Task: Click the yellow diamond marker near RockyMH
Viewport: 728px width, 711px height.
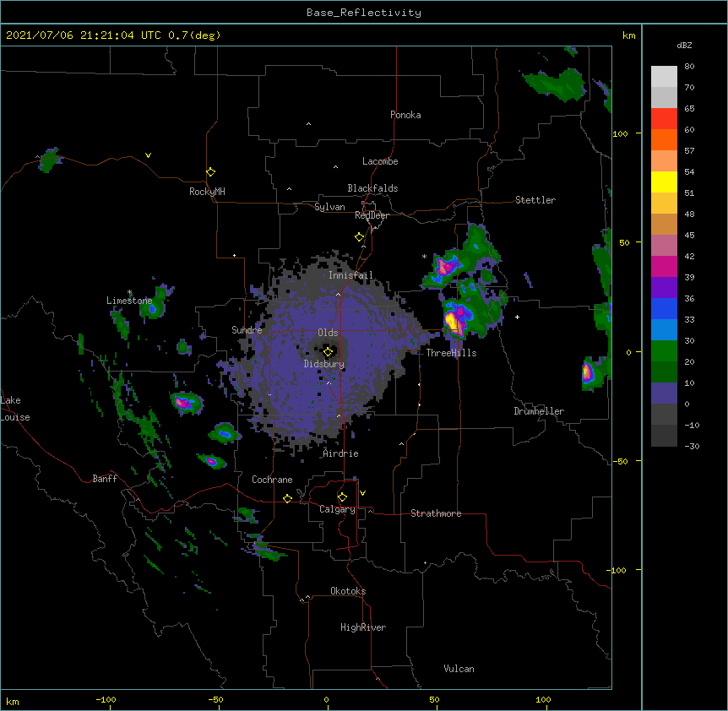Action: 211,172
